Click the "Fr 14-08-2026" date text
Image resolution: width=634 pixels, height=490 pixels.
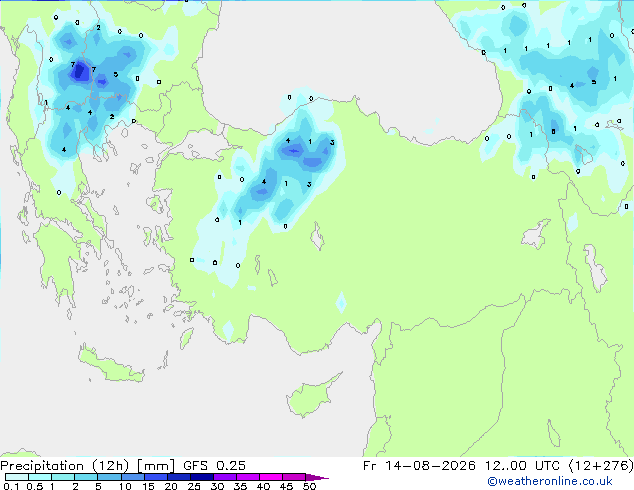(x=419, y=466)
